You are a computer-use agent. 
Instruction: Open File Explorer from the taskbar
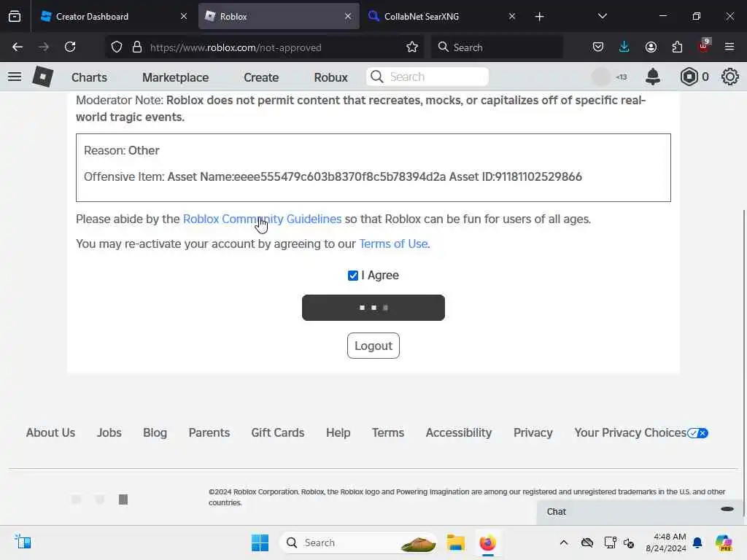coord(455,542)
